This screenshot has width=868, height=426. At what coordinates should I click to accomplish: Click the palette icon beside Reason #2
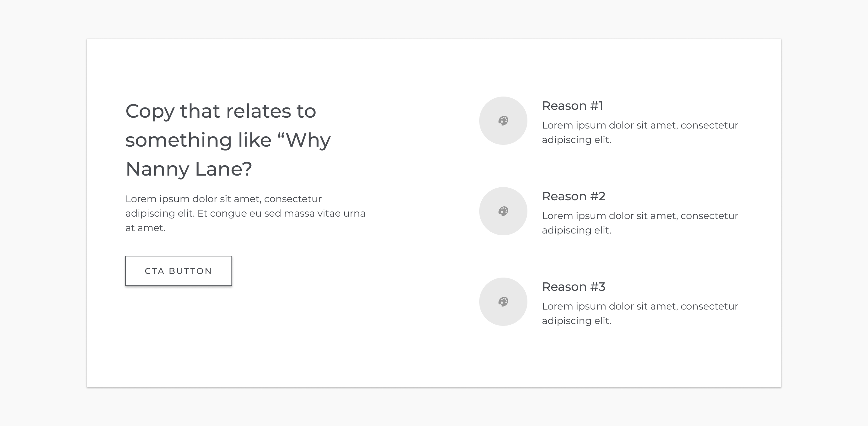503,211
